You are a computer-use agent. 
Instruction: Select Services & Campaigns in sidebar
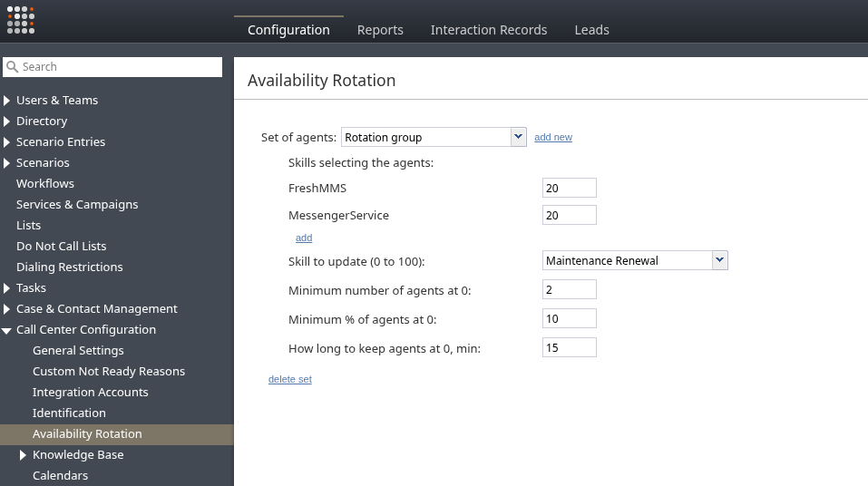click(x=77, y=205)
